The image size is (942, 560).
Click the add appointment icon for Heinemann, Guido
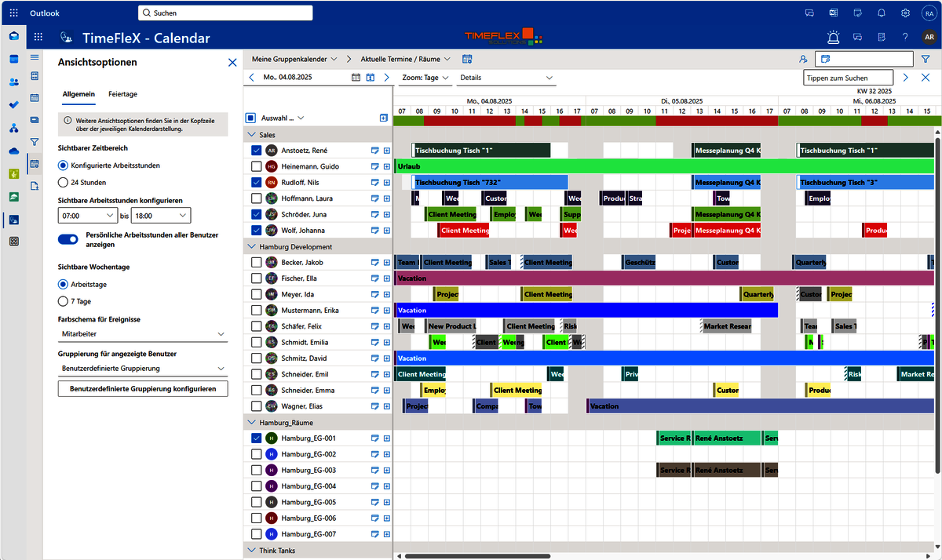(x=387, y=166)
